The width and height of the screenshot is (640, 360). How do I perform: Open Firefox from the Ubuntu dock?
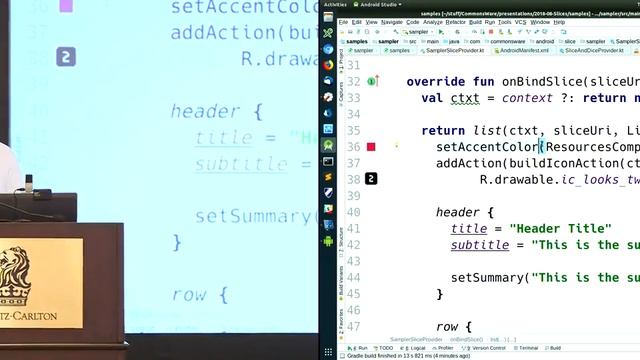pos(328,64)
